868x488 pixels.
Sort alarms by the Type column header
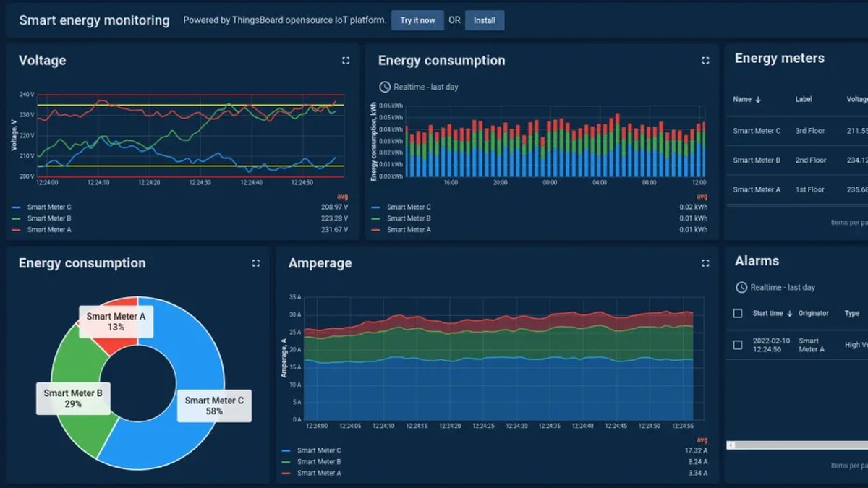click(852, 314)
